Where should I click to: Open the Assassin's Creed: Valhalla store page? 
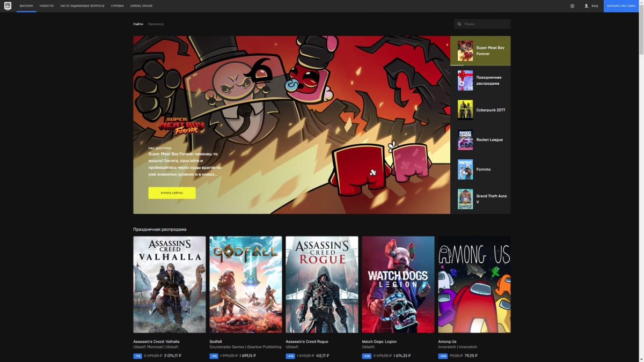[169, 284]
